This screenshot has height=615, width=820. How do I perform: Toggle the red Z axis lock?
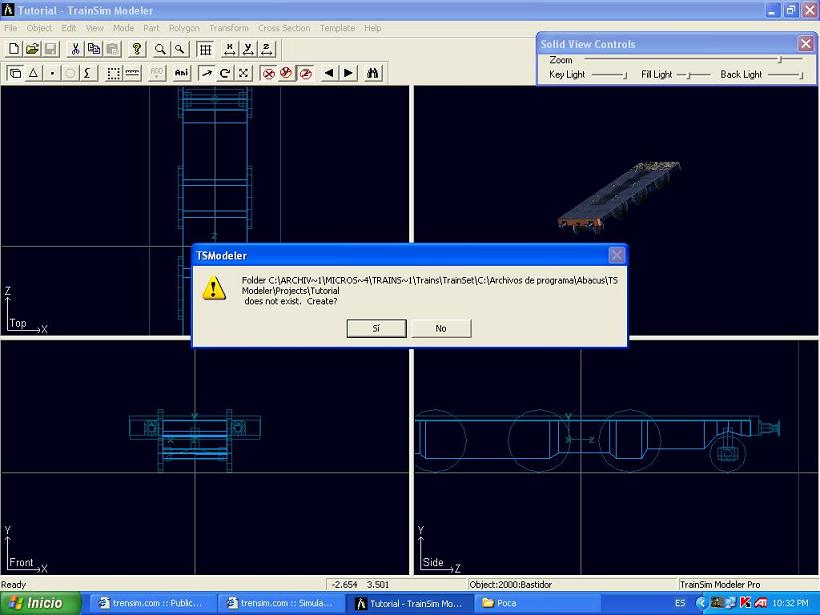tap(306, 73)
